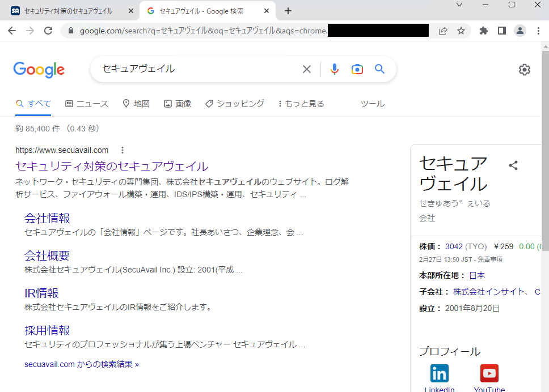Open options menu beside secuavail.com URL
The height and width of the screenshot is (392, 549).
coord(122,150)
